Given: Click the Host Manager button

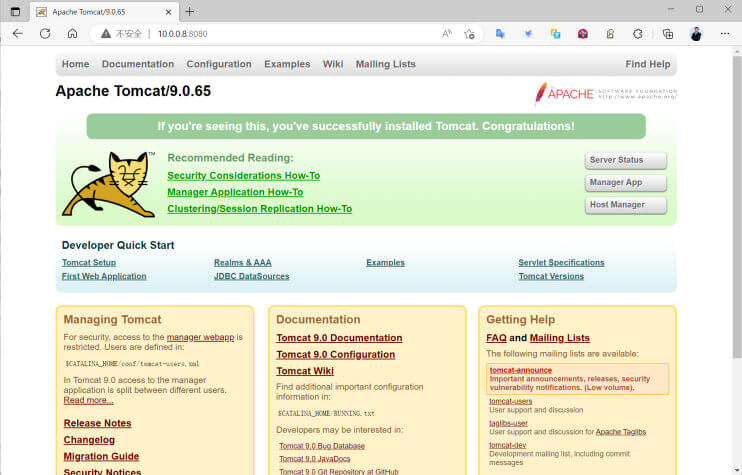Looking at the screenshot, I should pyautogui.click(x=626, y=205).
